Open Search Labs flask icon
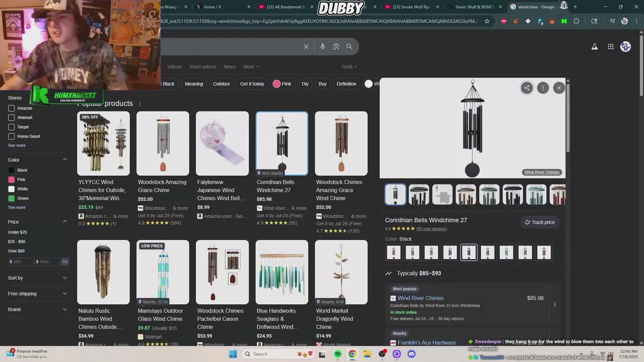Image resolution: width=644 pixels, height=362 pixels. click(594, 47)
